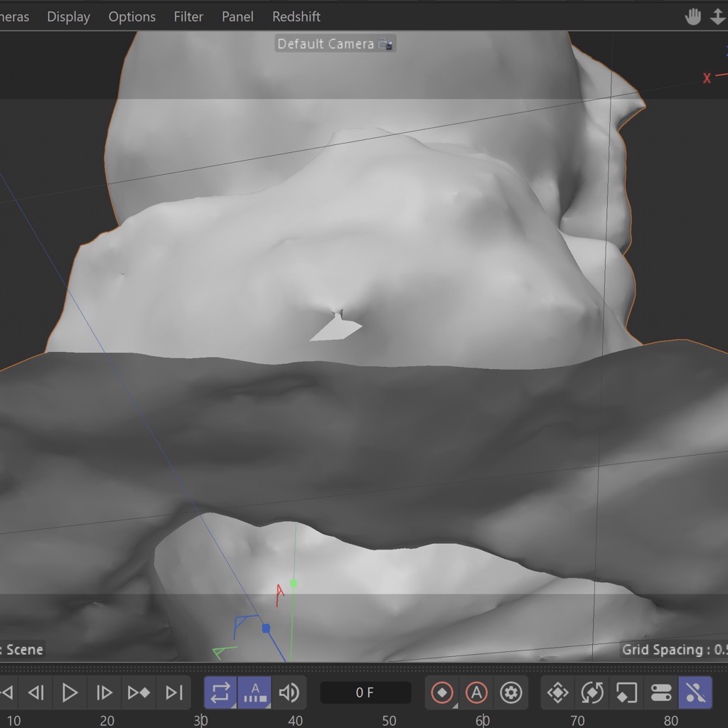Click the Play forward button

coord(70,692)
